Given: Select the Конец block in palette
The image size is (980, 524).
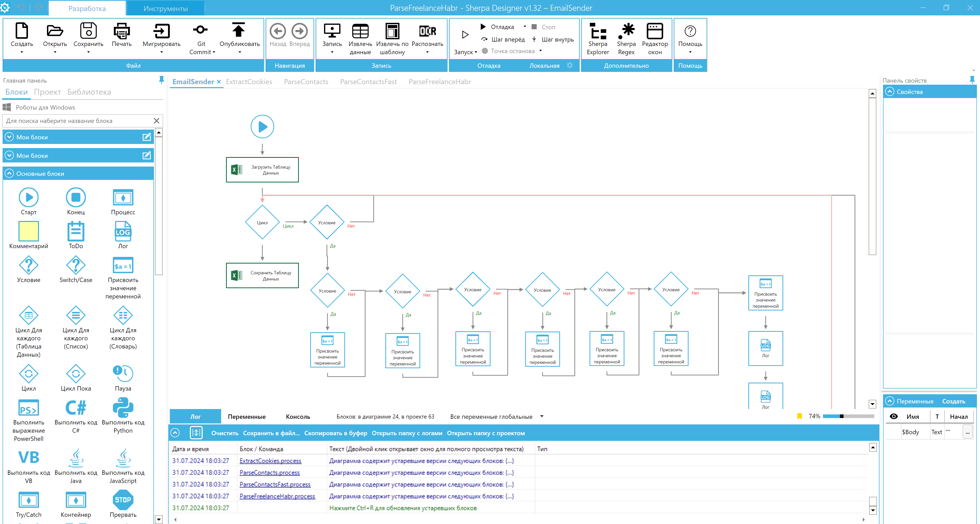Looking at the screenshot, I should pos(76,197).
